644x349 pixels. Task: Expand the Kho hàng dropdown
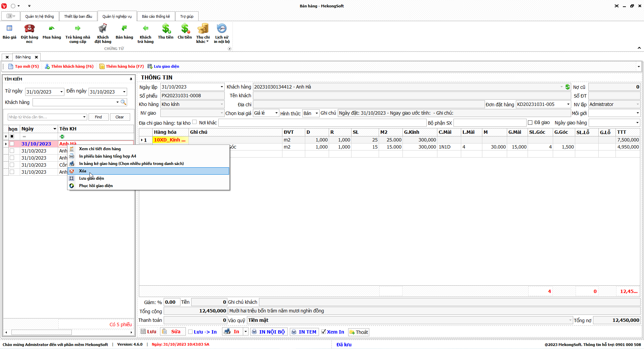point(222,104)
